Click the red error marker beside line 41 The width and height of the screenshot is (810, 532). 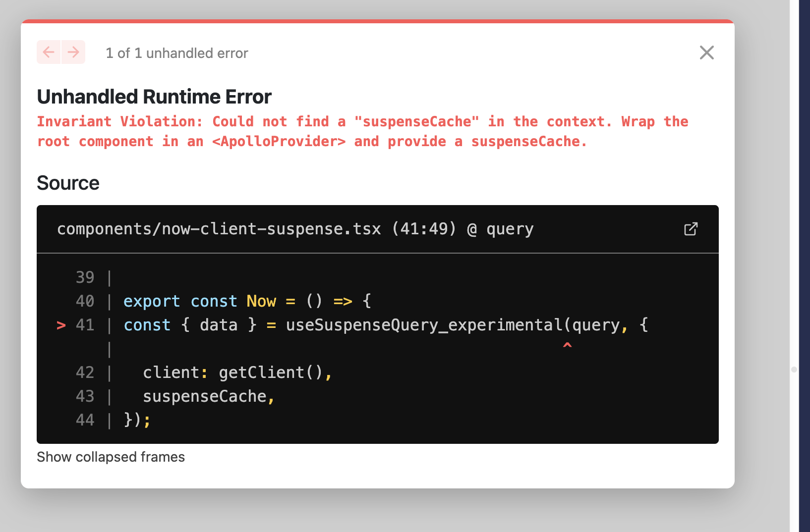click(60, 325)
